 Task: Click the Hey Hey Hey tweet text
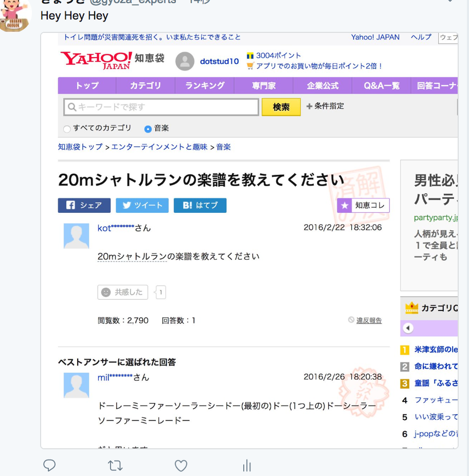(75, 15)
